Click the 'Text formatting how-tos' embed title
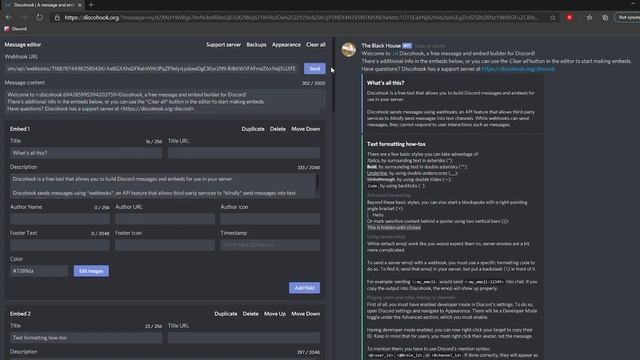The width and height of the screenshot is (640, 360). coord(396,144)
